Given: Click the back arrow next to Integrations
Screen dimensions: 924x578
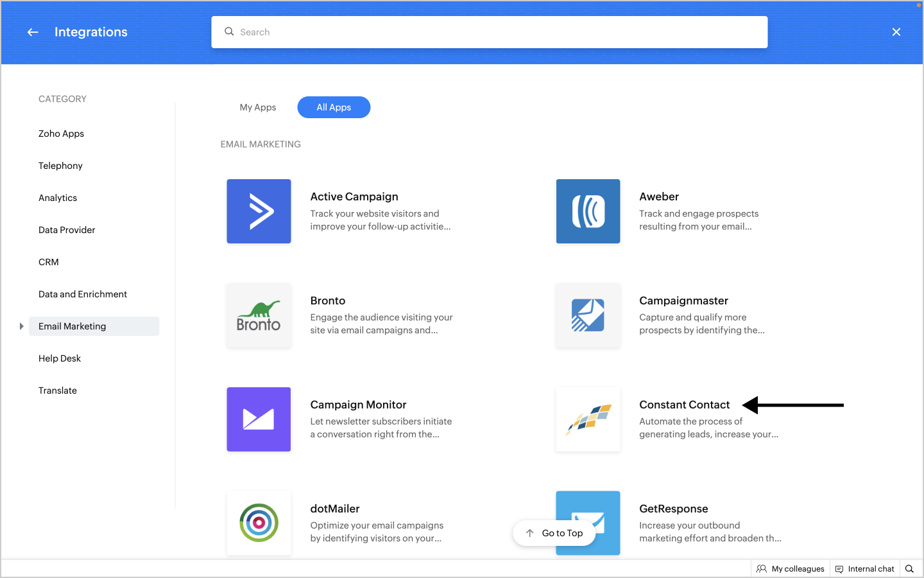Looking at the screenshot, I should coord(33,32).
